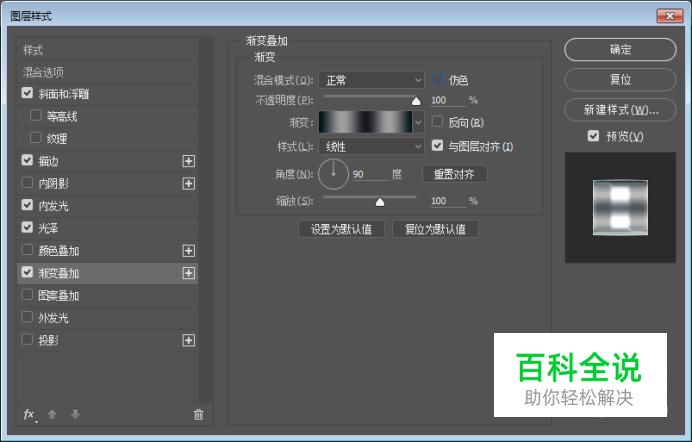Viewport: 692px width, 442px height.
Task: Enable the 等高线 checkbox
Action: (x=35, y=116)
